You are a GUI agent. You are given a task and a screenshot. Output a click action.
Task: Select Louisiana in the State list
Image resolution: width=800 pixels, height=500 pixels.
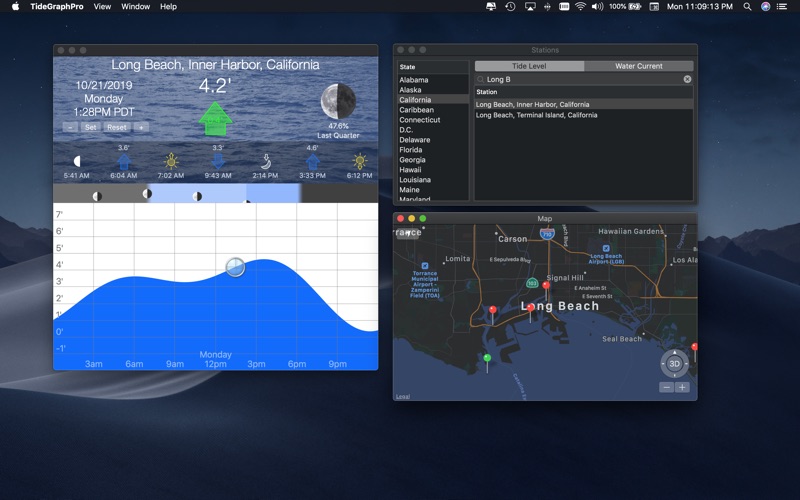coord(433,180)
